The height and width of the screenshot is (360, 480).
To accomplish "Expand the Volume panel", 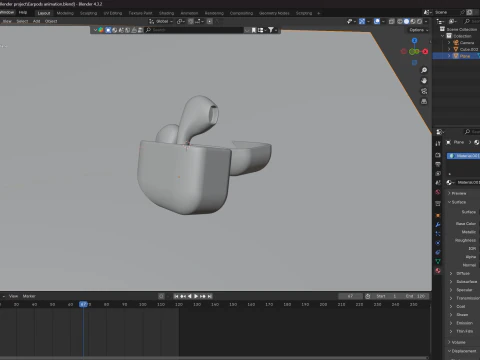I will click(449, 342).
